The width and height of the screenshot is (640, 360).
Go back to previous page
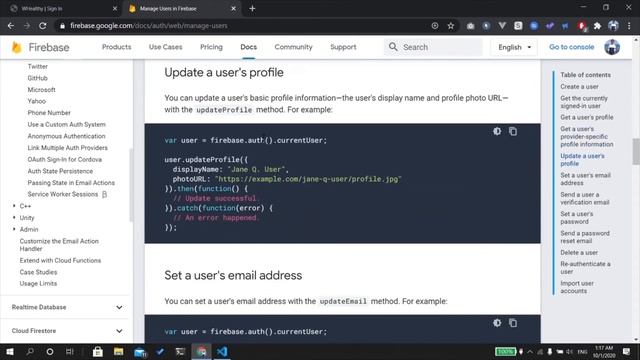(11, 26)
